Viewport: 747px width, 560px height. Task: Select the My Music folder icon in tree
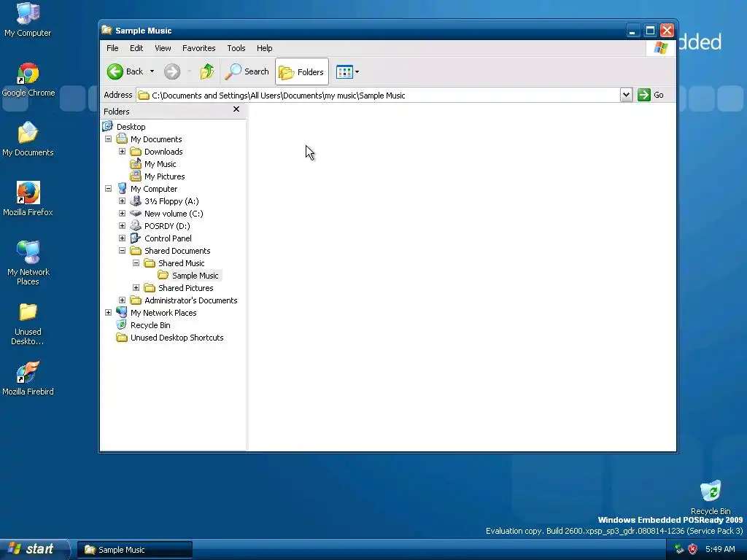pyautogui.click(x=136, y=164)
